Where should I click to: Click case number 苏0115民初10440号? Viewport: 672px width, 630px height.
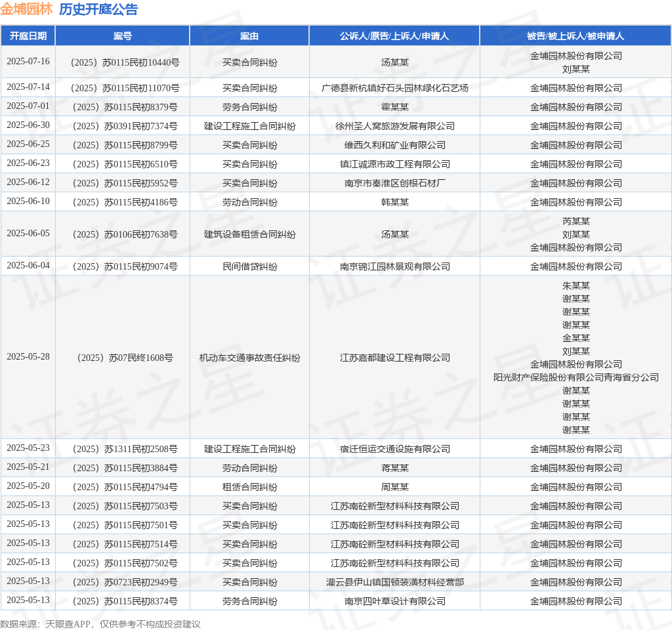(125, 62)
